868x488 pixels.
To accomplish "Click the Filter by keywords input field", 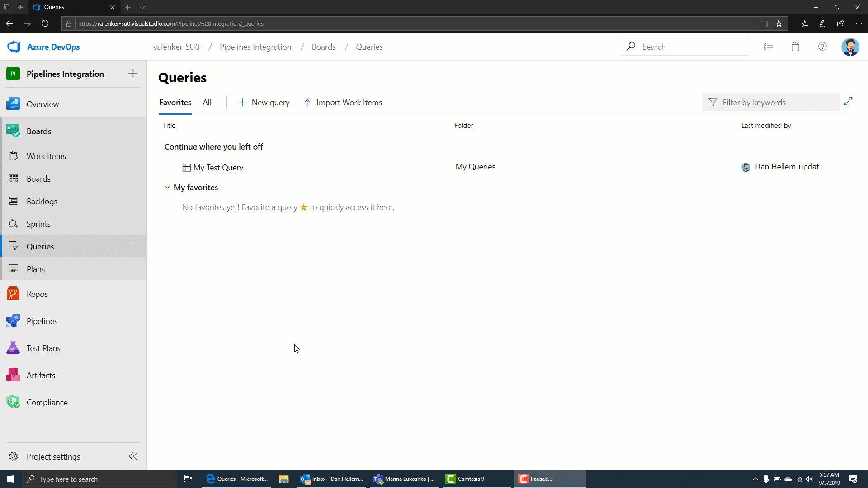I will [771, 102].
